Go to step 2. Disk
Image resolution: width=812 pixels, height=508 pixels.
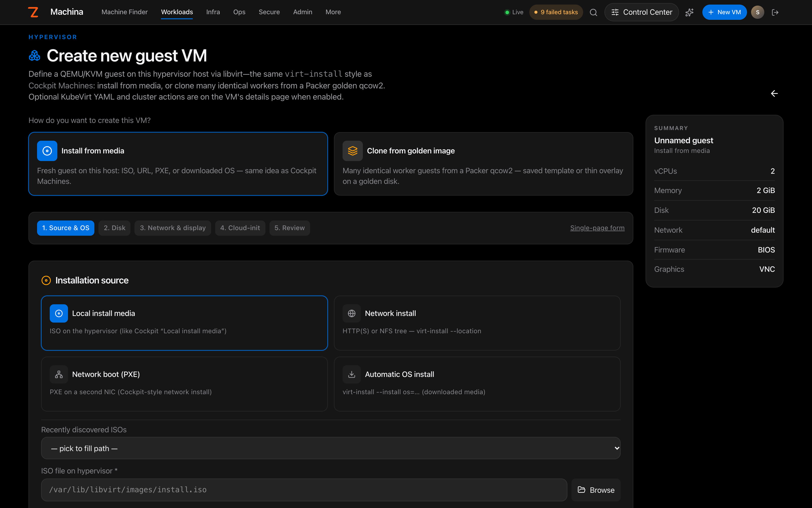114,228
